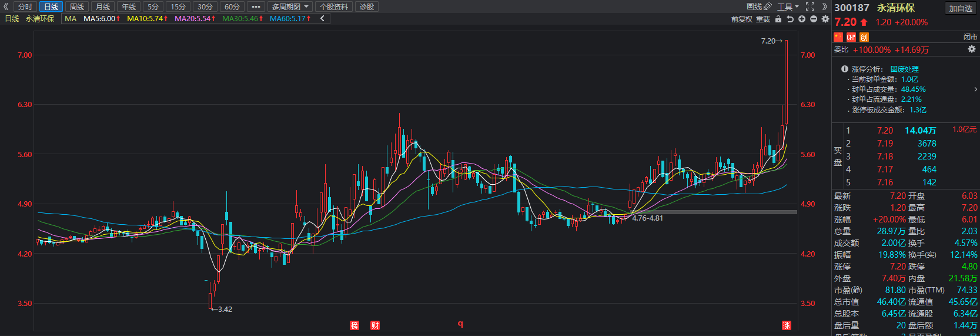Select the 60分 period tab
The height and width of the screenshot is (336, 980).
click(232, 6)
